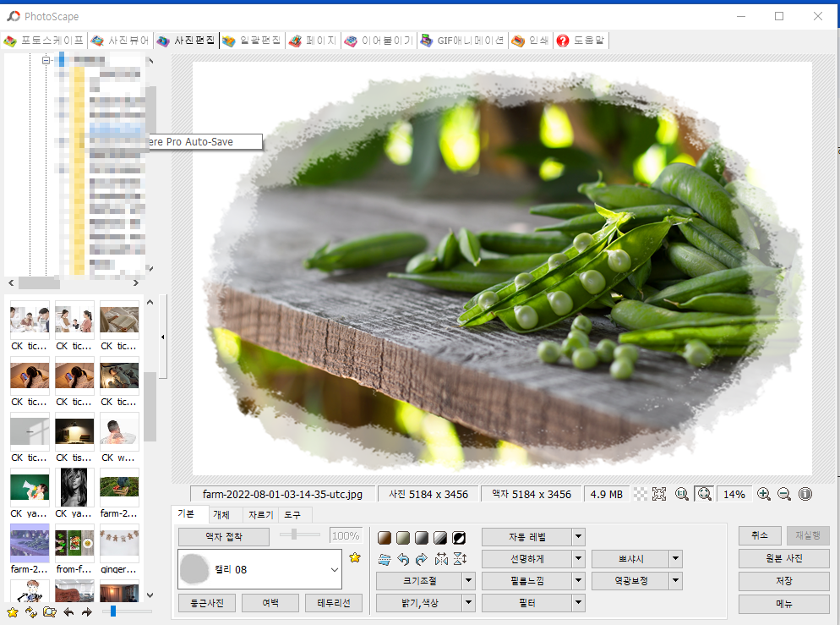Image resolution: width=840 pixels, height=625 pixels.
Task: Click the 필터 button
Action: [527, 603]
